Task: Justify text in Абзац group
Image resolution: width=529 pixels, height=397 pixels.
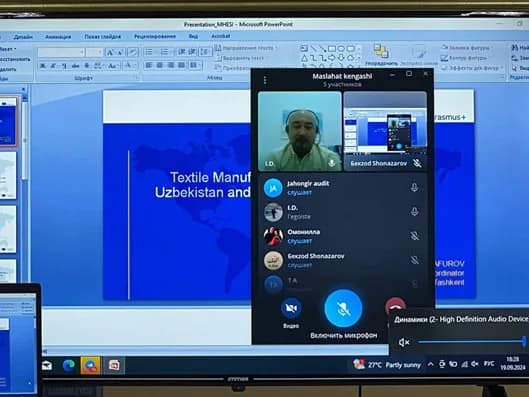Action: (182, 65)
